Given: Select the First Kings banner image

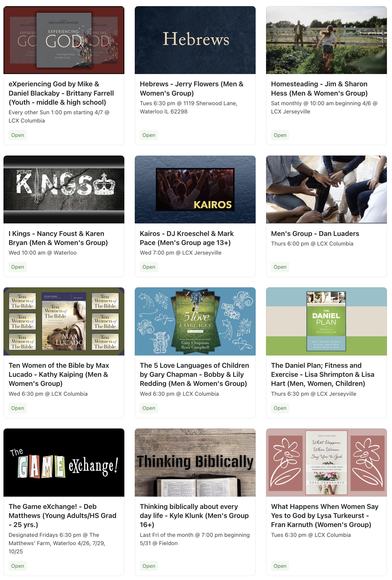Looking at the screenshot, I should [x=64, y=190].
